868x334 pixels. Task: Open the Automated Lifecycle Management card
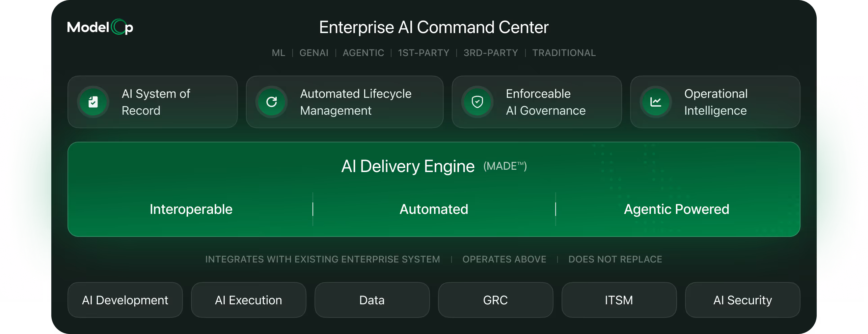pos(345,102)
